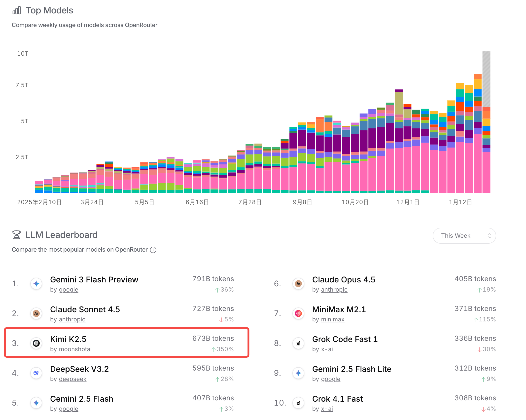The image size is (526, 420).
Task: Open the deepseek author link
Action: coord(72,379)
